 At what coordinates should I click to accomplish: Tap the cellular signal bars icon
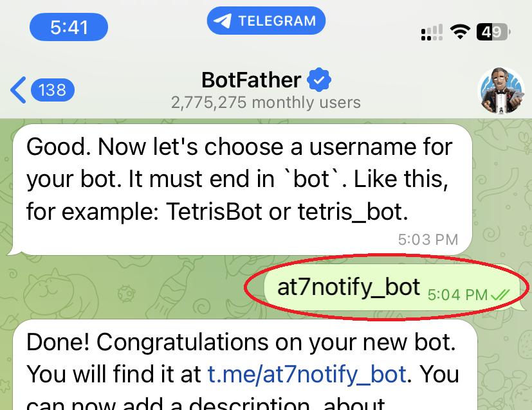point(432,32)
